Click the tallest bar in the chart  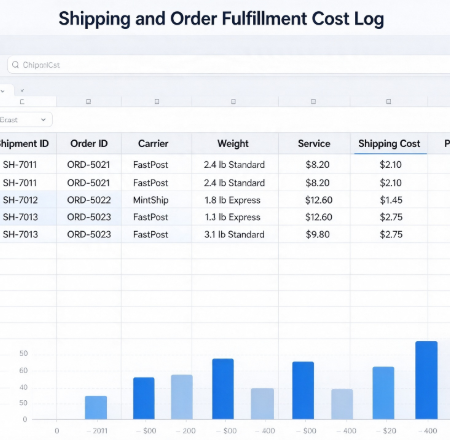coord(426,380)
